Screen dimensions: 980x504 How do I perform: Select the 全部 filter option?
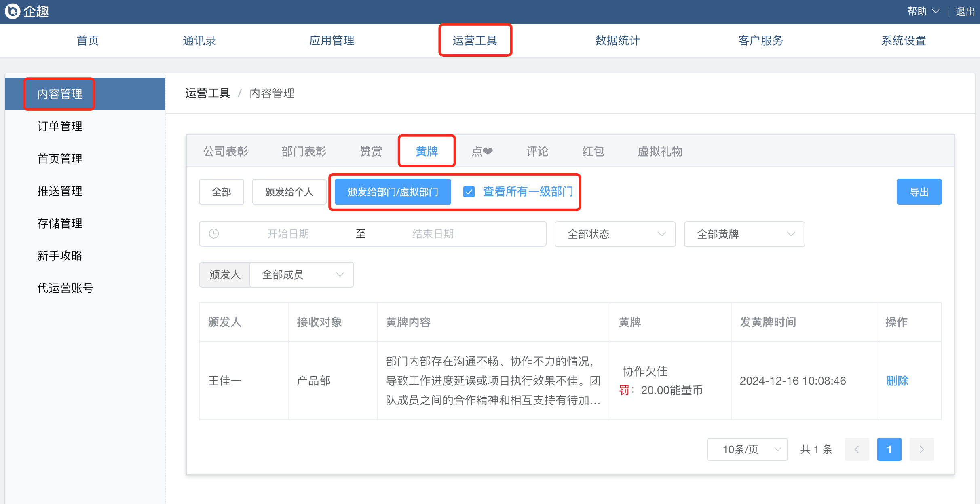[222, 192]
